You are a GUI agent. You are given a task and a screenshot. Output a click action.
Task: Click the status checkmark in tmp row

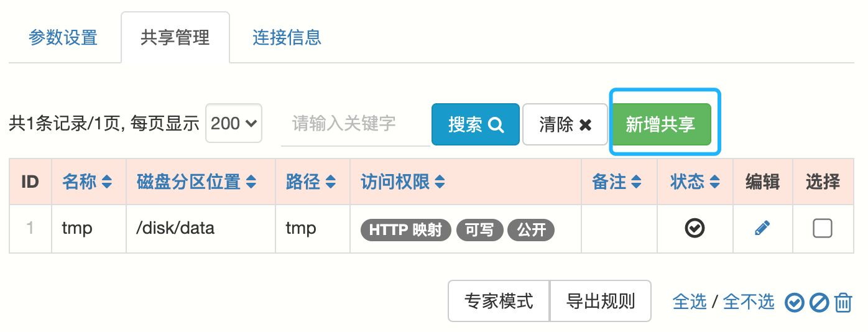point(695,229)
